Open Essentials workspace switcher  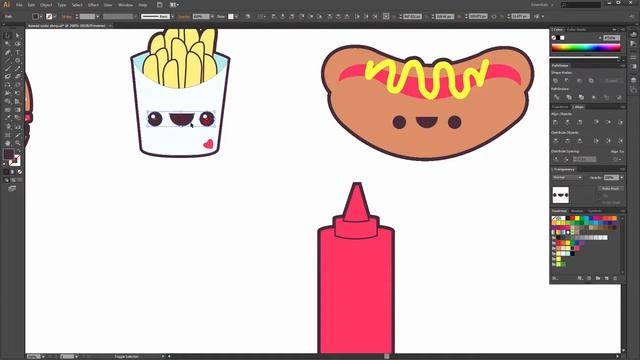542,5
